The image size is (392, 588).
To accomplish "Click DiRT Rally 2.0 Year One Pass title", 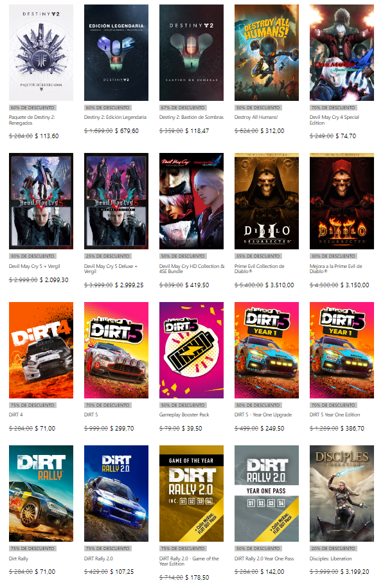I will (264, 558).
